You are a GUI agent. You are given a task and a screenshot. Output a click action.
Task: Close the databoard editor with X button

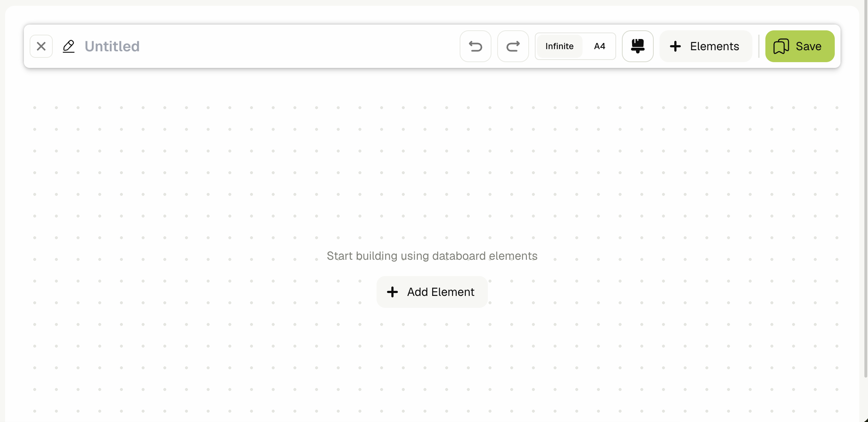coord(41,46)
